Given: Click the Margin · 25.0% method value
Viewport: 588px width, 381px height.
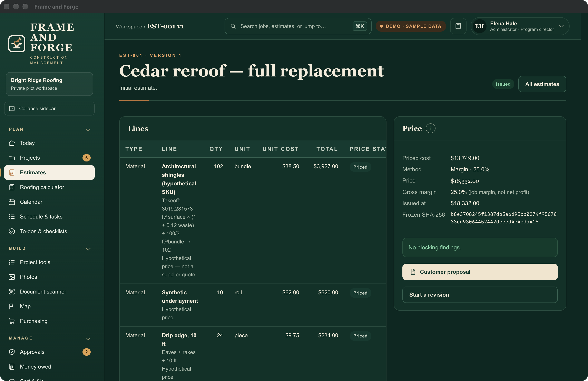Looking at the screenshot, I should pyautogui.click(x=470, y=169).
